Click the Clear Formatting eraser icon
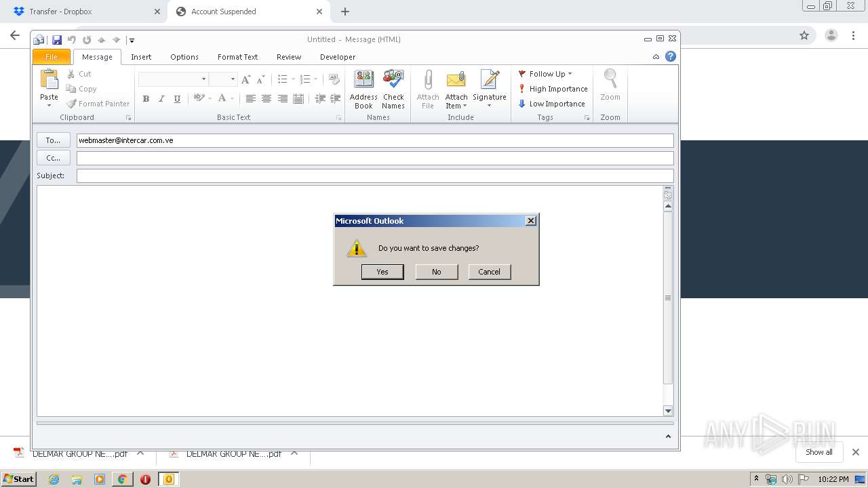This screenshot has height=488, width=868. 334,79
